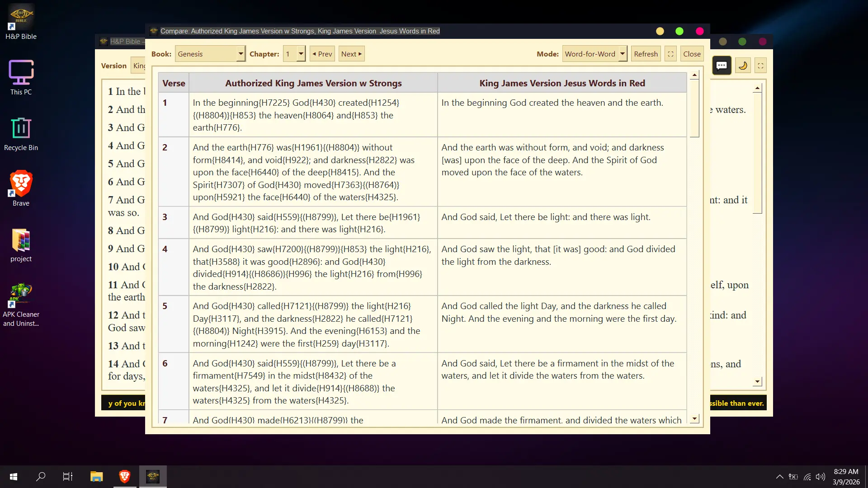This screenshot has width=868, height=488.
Task: Toggle night mode with the moon icon
Action: click(x=743, y=66)
